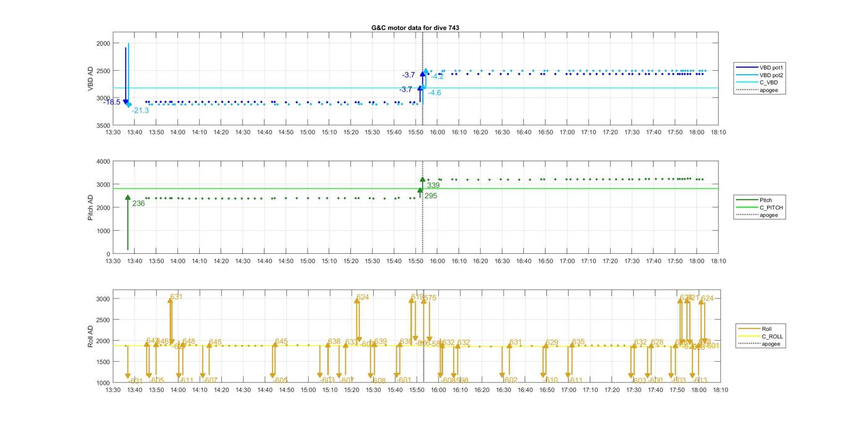Click the -602 roll move label
The width and height of the screenshot is (868, 430).
coord(510,380)
